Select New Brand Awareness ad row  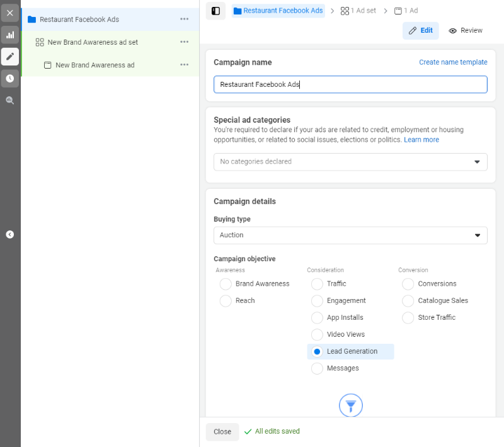pos(110,65)
